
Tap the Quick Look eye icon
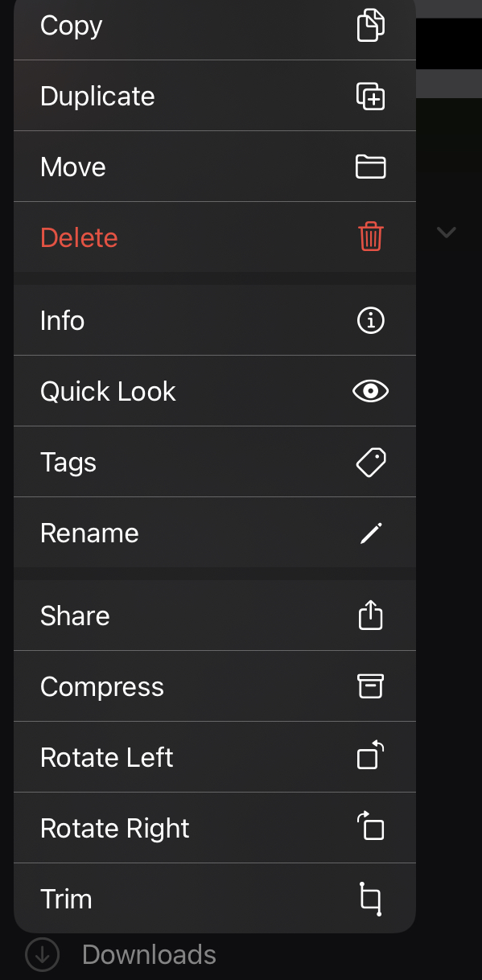(371, 392)
